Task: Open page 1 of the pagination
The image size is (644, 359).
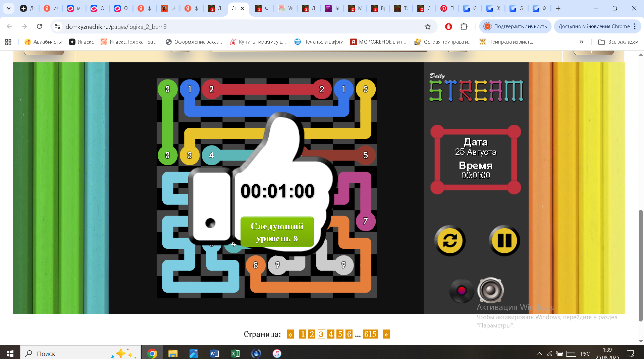Action: pyautogui.click(x=303, y=334)
